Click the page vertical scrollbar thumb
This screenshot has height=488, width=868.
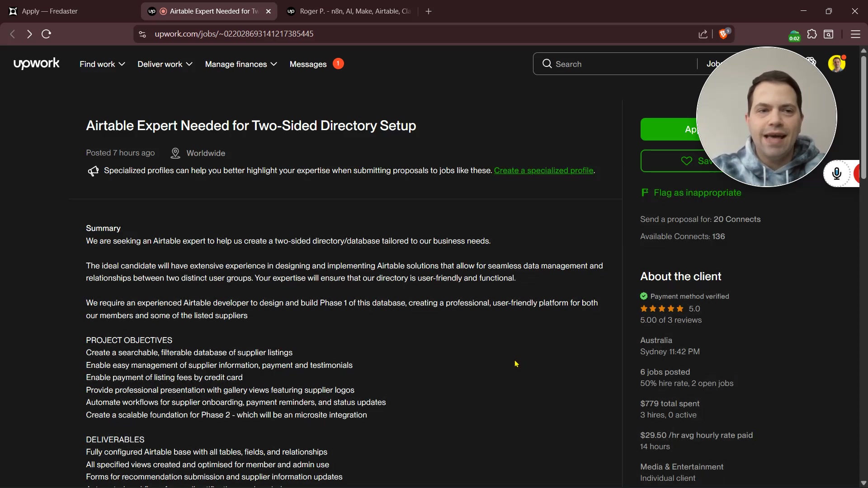pos(863,117)
